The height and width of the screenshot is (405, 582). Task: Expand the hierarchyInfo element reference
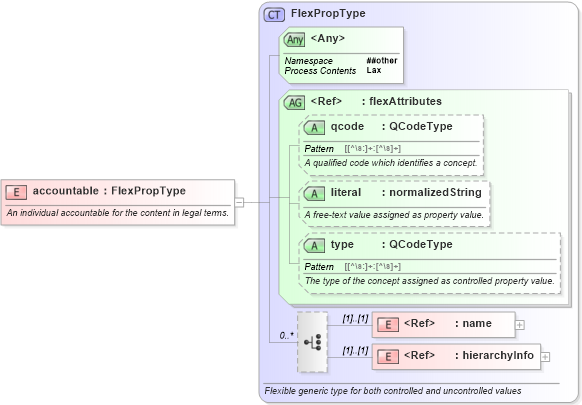pyautogui.click(x=545, y=357)
